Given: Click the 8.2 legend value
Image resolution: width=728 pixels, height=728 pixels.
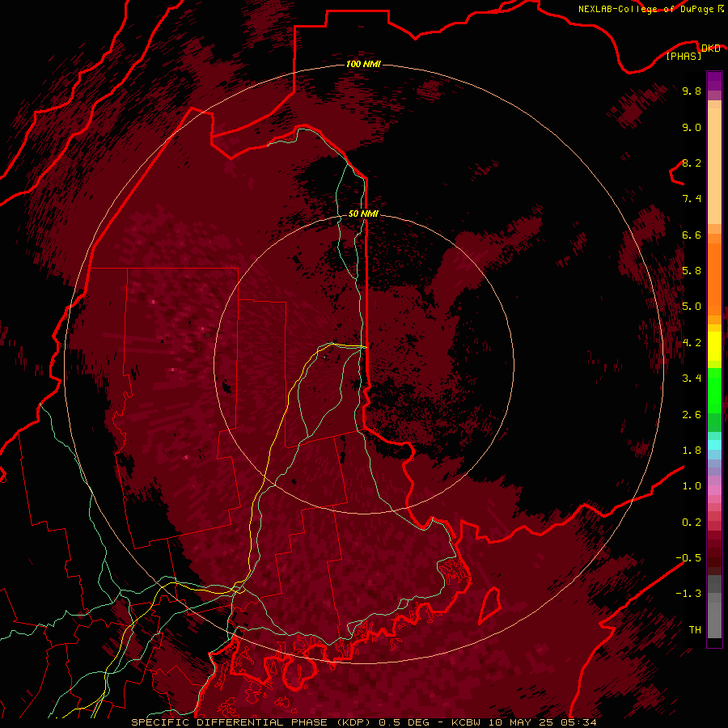Looking at the screenshot, I should click(x=692, y=163).
